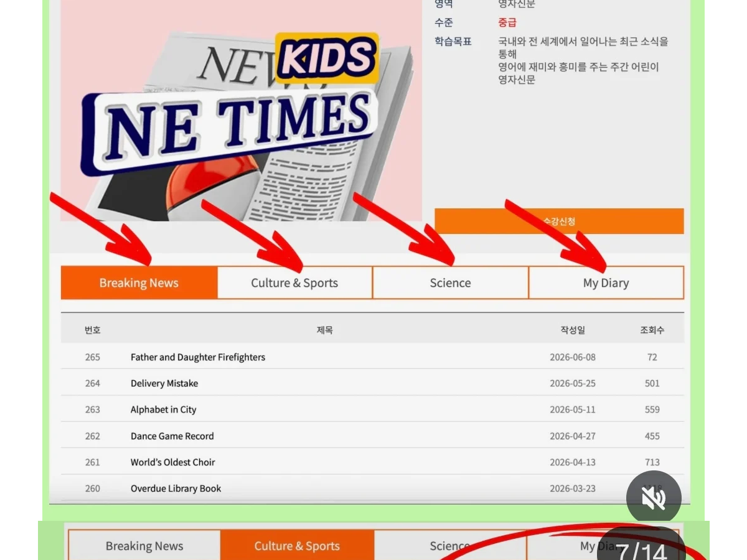This screenshot has height=560, width=747.
Task: Click row number 264
Action: pos(93,383)
